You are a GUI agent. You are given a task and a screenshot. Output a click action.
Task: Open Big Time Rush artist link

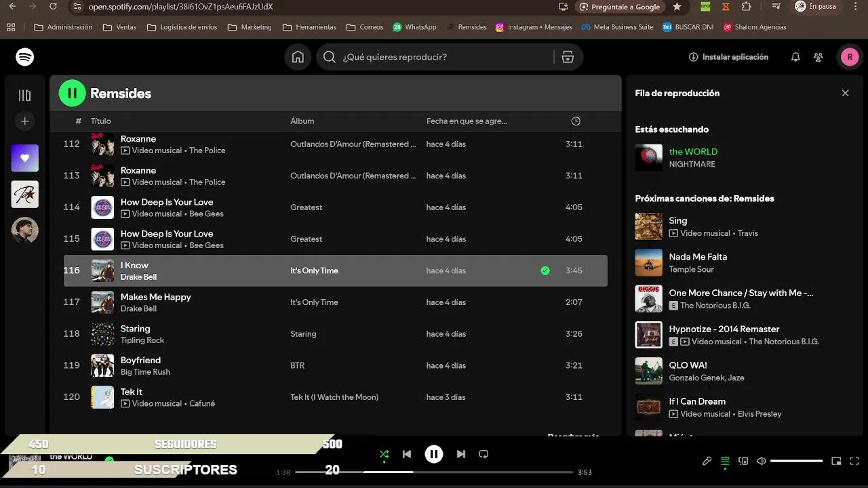click(x=145, y=372)
